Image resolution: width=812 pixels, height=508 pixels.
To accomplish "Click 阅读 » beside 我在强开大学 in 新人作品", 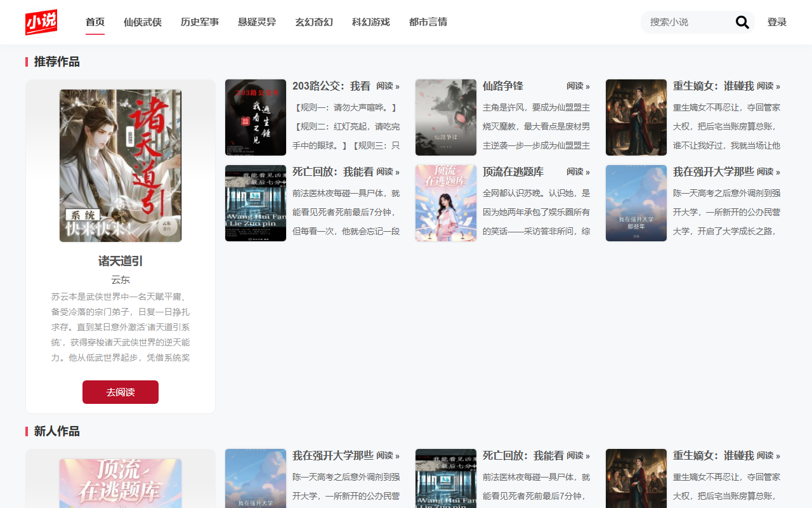I will [388, 455].
